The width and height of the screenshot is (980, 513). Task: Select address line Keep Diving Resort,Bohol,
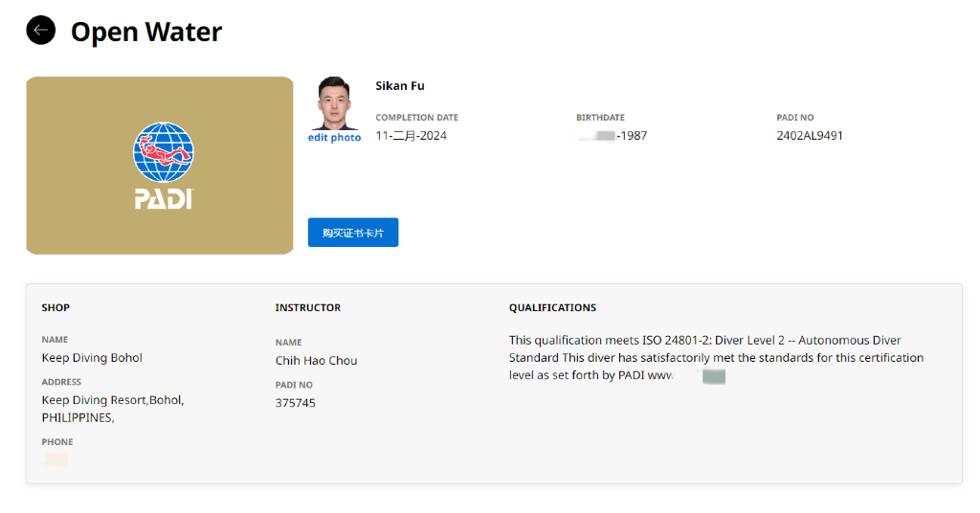[113, 400]
